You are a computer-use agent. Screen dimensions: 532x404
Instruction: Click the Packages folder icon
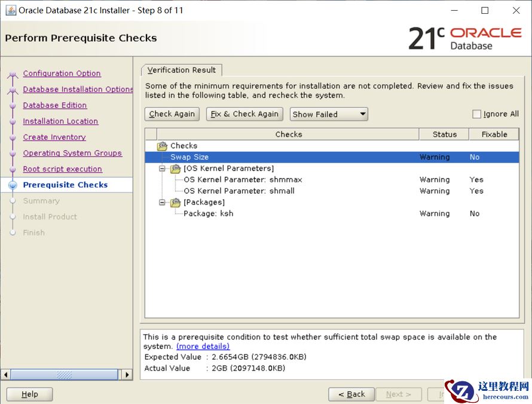point(175,203)
